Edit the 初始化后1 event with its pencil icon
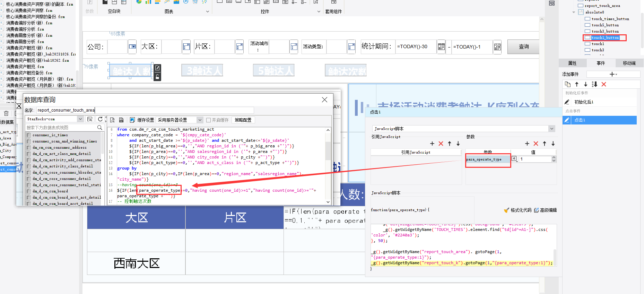 [x=567, y=102]
